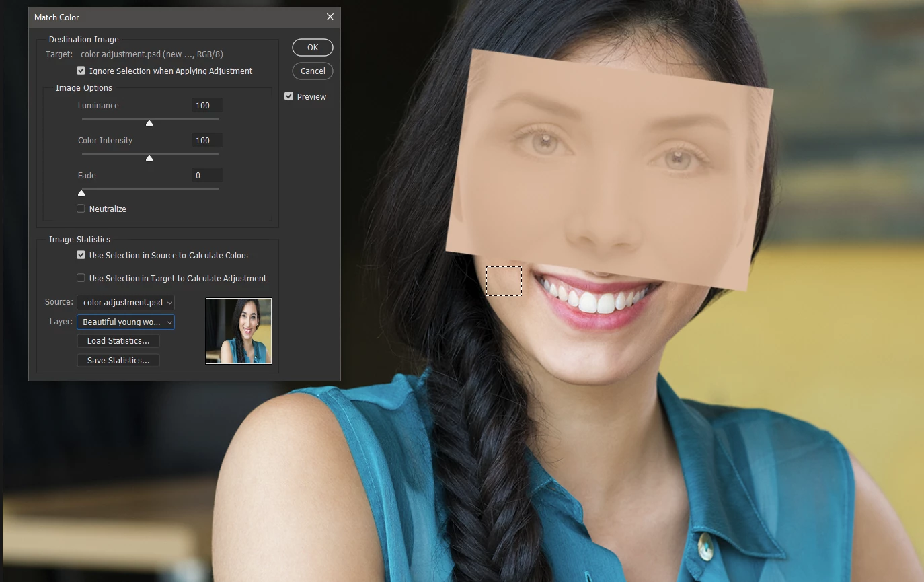Click the Color Intensity slider handle

pyautogui.click(x=149, y=158)
